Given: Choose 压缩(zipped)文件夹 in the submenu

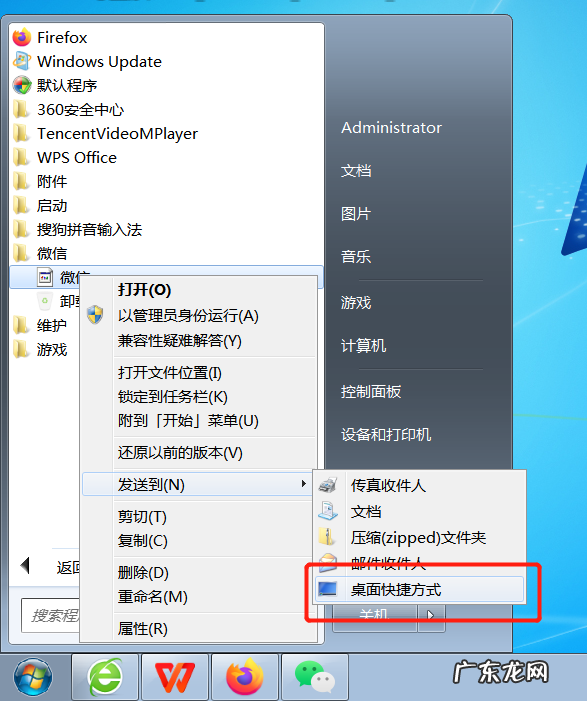Looking at the screenshot, I should click(419, 537).
